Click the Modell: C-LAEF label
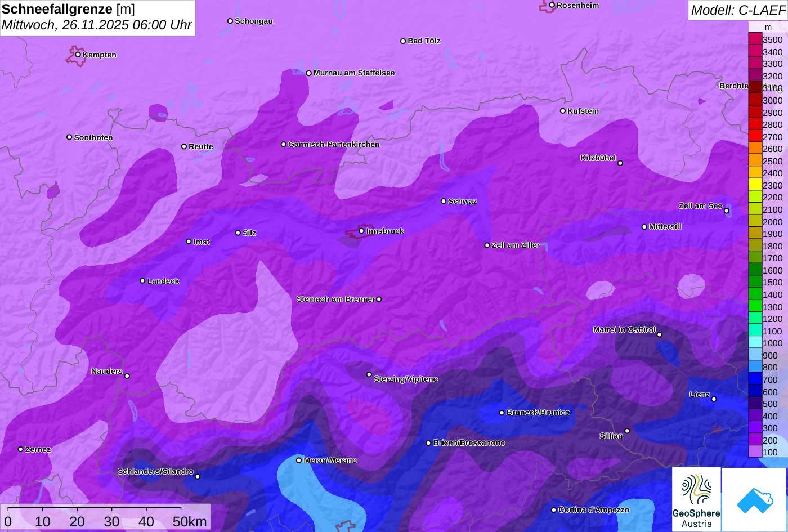The width and height of the screenshot is (788, 532). tap(737, 10)
